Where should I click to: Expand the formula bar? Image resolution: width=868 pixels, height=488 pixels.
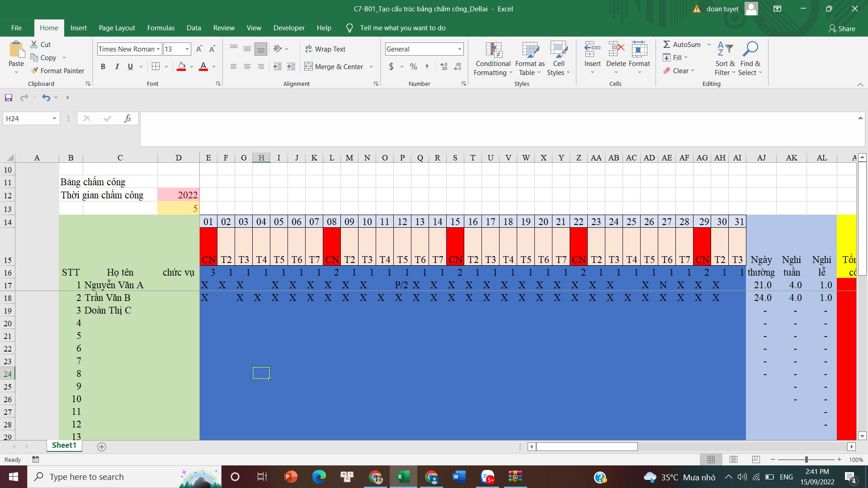860,118
